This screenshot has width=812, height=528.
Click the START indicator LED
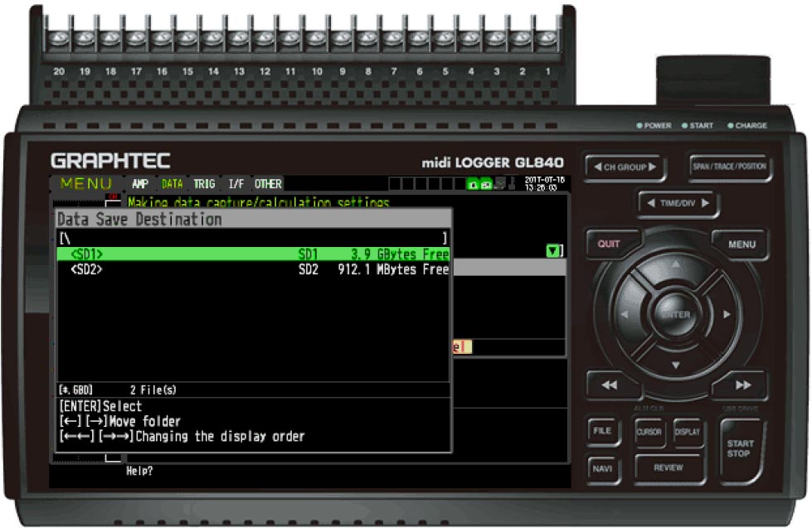coord(684,125)
